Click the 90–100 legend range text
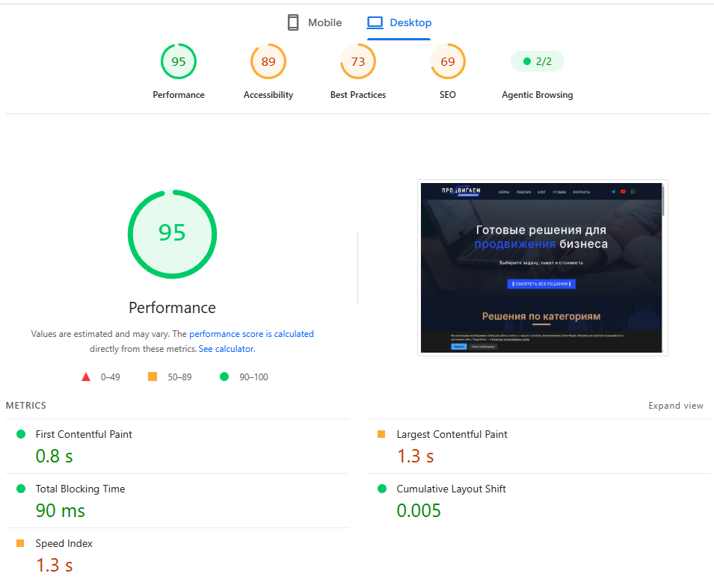Screen dimensions: 714x588 253,377
